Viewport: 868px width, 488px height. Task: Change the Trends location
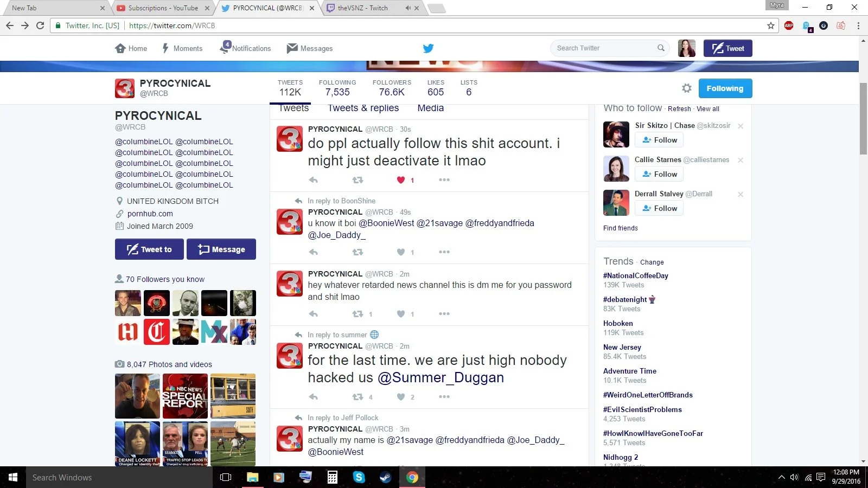(x=652, y=262)
